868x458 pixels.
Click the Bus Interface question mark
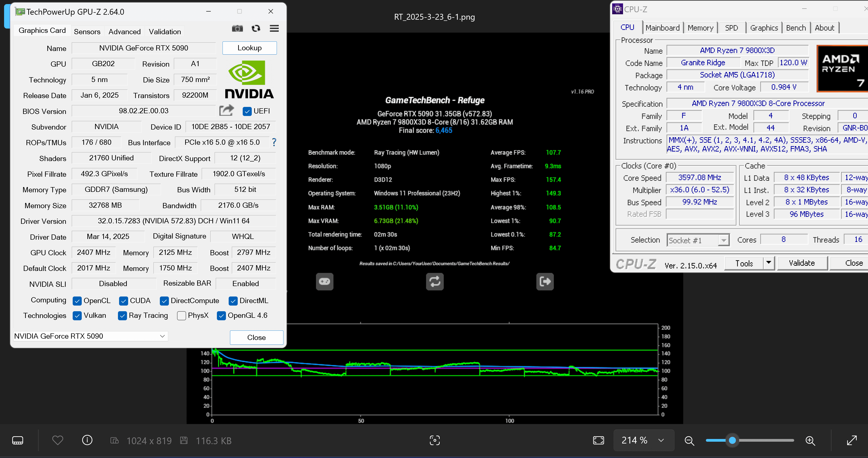(274, 142)
